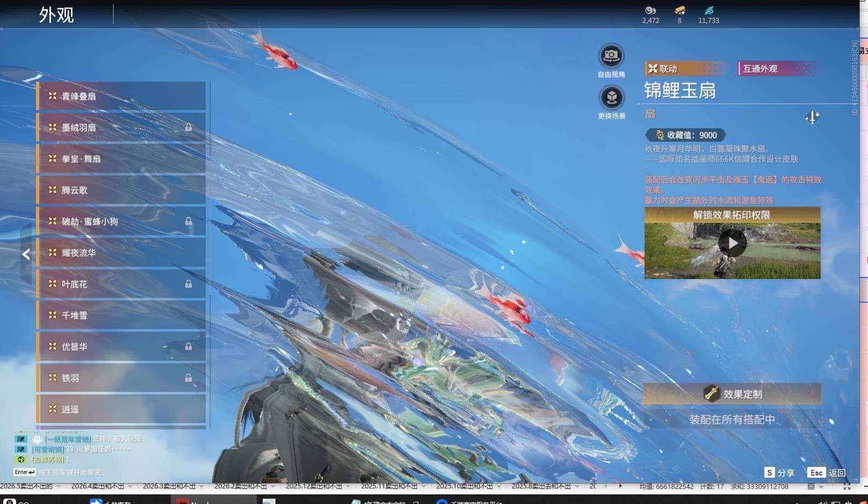868x504 pixels.
Task: Switch to 2026.4卖出和不出 sheet tab
Action: 97,486
